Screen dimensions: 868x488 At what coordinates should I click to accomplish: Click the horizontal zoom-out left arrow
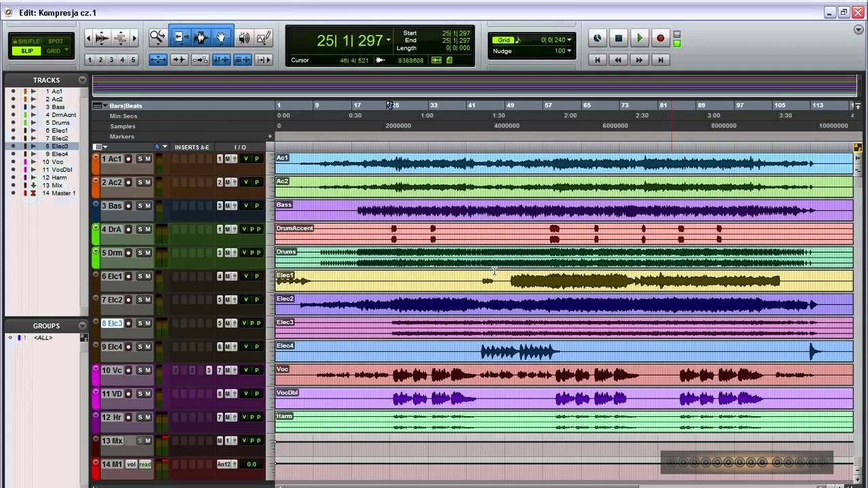89,39
